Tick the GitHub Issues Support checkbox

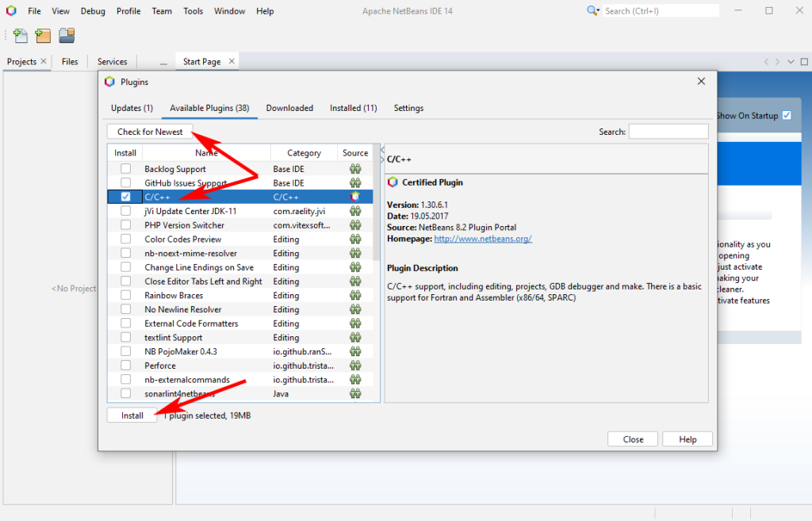tap(126, 183)
